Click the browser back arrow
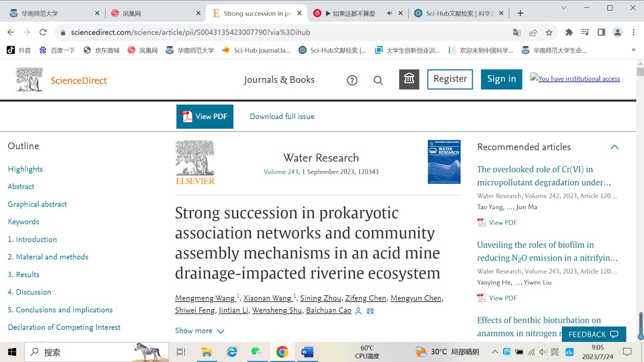Screen dimensions: 644x362 pos(11,32)
